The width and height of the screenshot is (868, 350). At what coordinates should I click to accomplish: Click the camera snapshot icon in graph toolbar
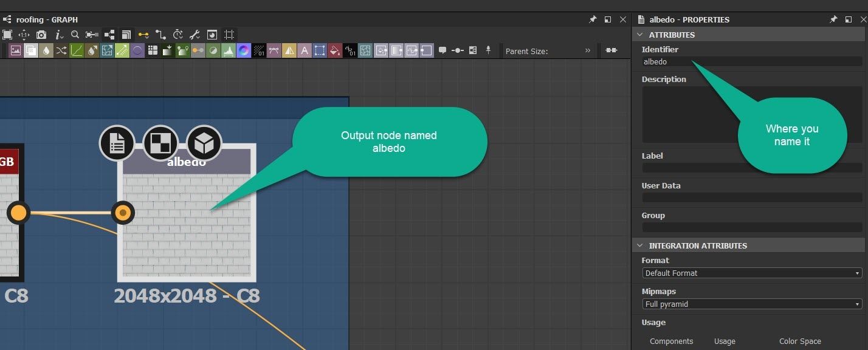coord(41,35)
